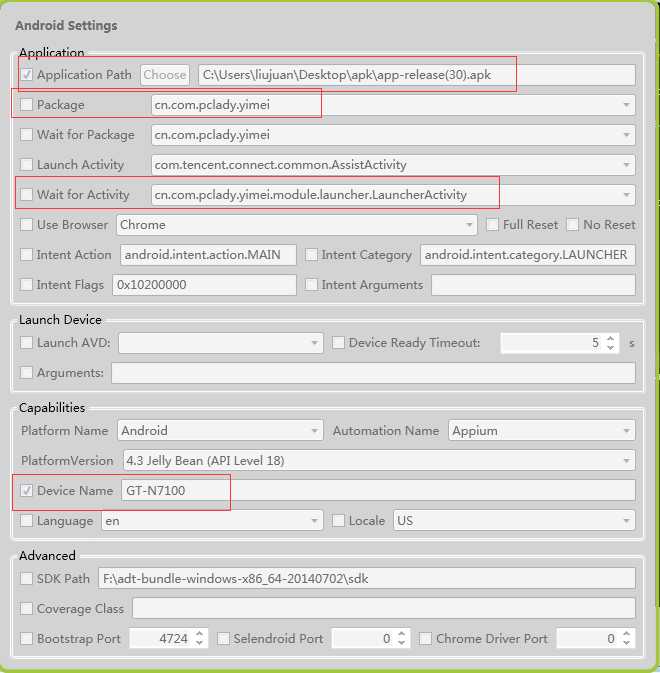Decrease Bootstrap Port with down arrow
660x673 pixels.
[199, 643]
